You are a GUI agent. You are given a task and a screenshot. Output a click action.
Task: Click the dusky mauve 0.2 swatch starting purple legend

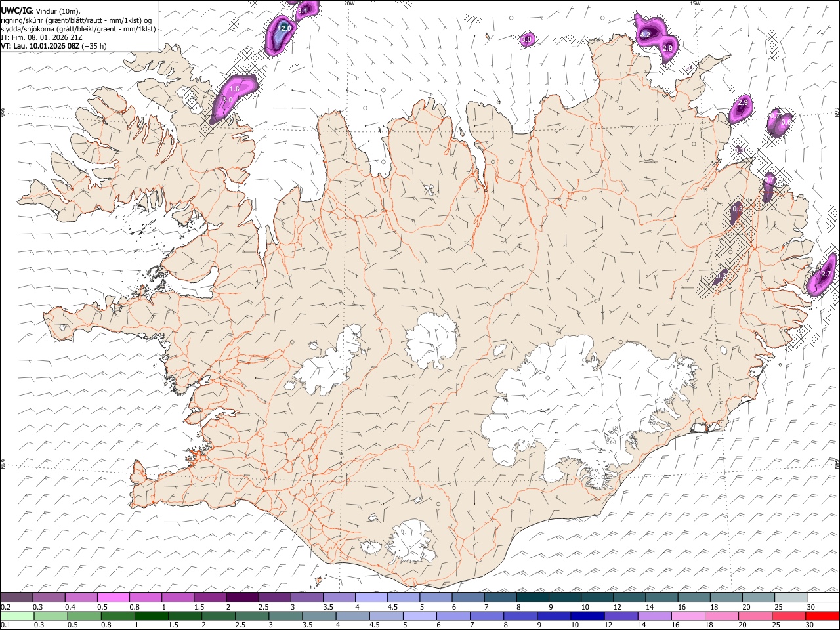17,598
